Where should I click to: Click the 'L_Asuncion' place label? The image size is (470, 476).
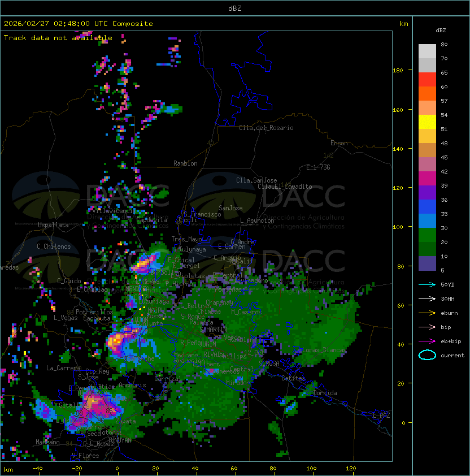pyautogui.click(x=257, y=220)
